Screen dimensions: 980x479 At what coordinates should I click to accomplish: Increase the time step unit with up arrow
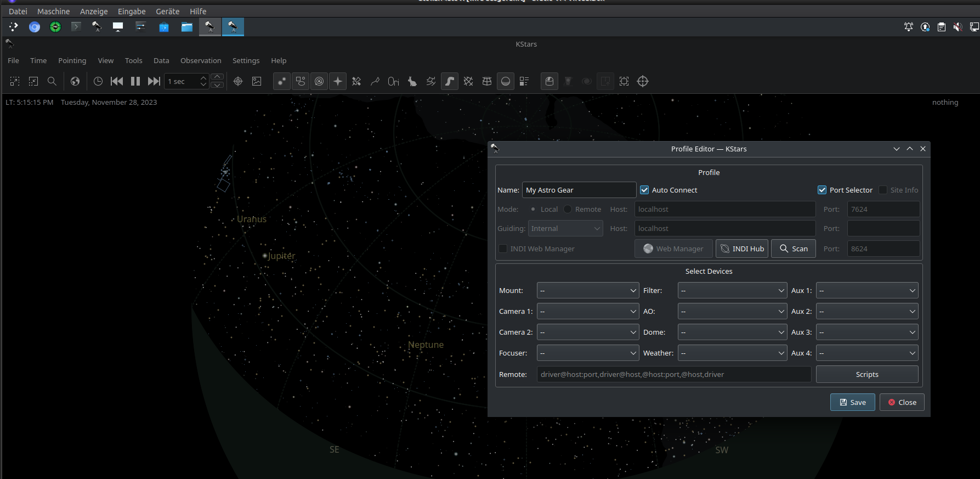[x=217, y=77]
